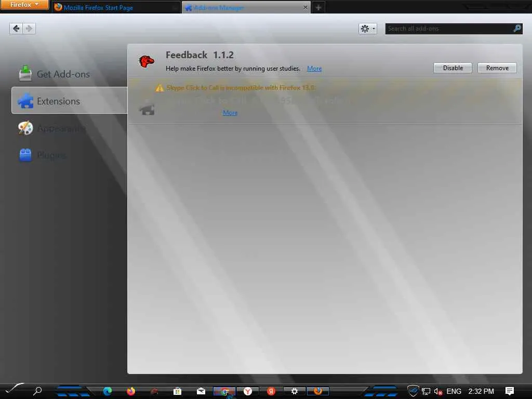Open Microsoft Store from taskbar
The width and height of the screenshot is (532, 399).
coord(177,391)
